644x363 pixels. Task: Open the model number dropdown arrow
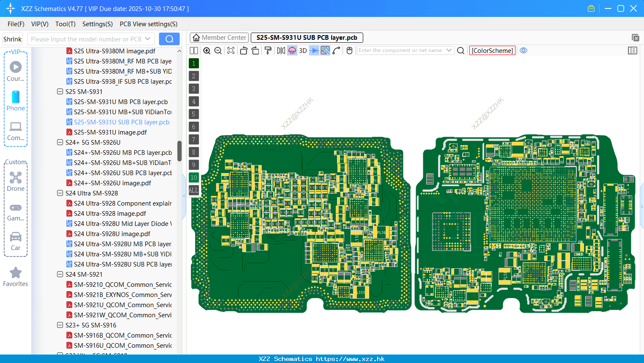coord(148,39)
